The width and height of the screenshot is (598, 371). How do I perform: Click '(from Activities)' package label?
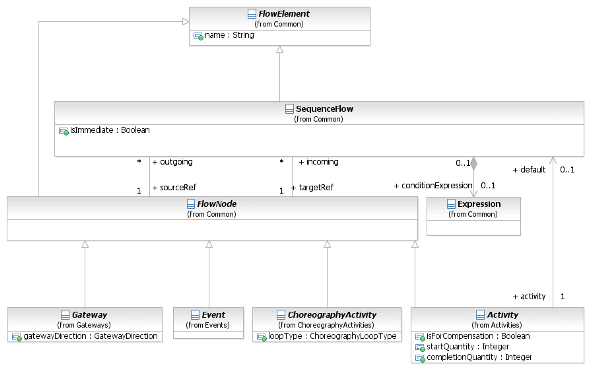pos(497,325)
